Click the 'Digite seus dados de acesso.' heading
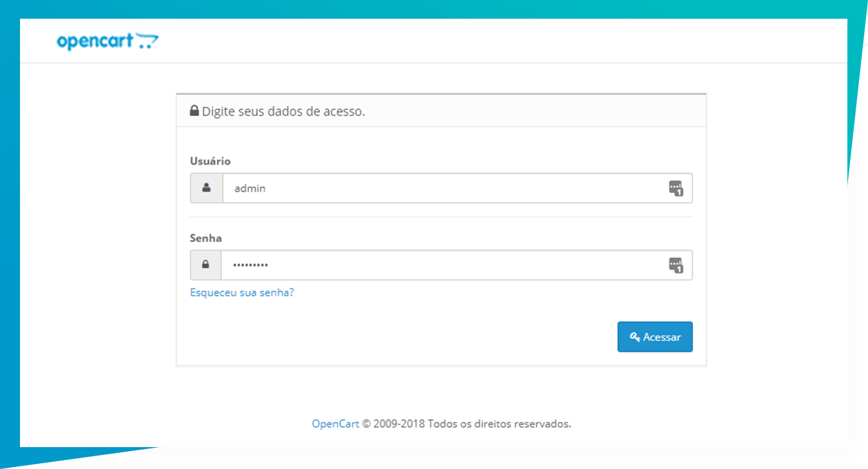The image size is (868, 469). (283, 111)
